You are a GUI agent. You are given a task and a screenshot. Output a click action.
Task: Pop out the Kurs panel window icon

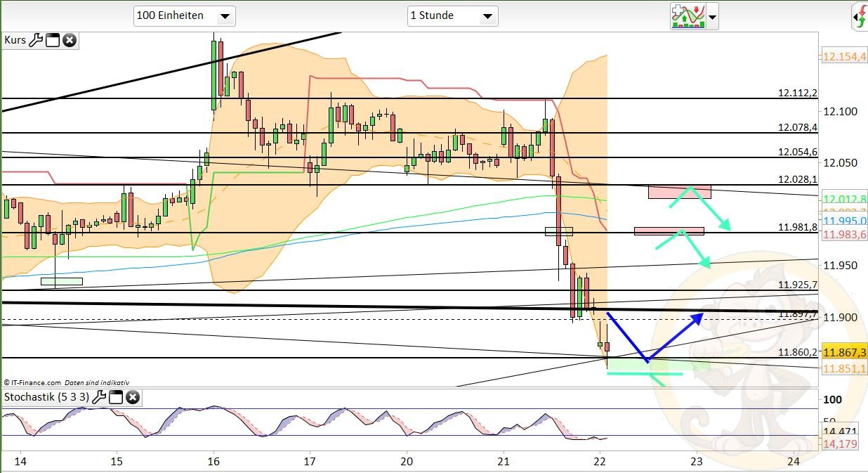(x=53, y=40)
